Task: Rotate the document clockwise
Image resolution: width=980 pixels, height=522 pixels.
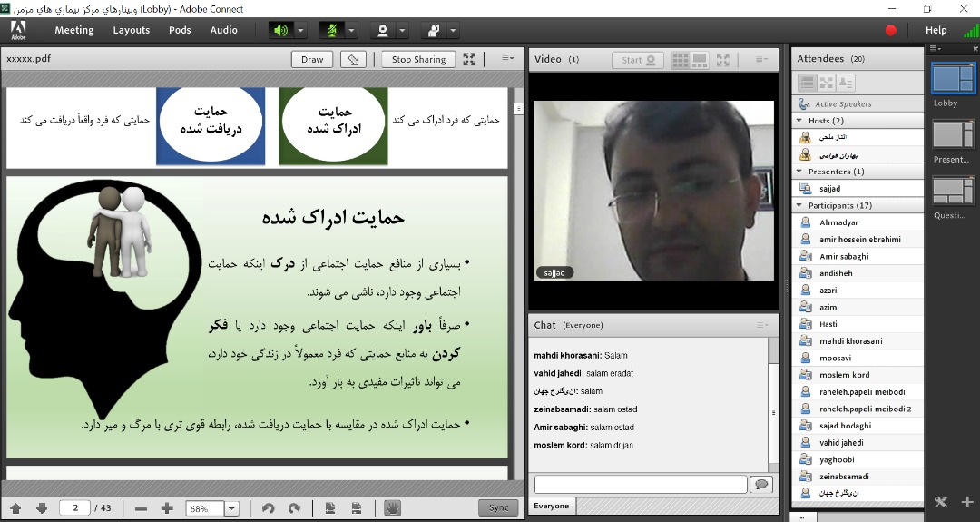Action: coord(294,508)
